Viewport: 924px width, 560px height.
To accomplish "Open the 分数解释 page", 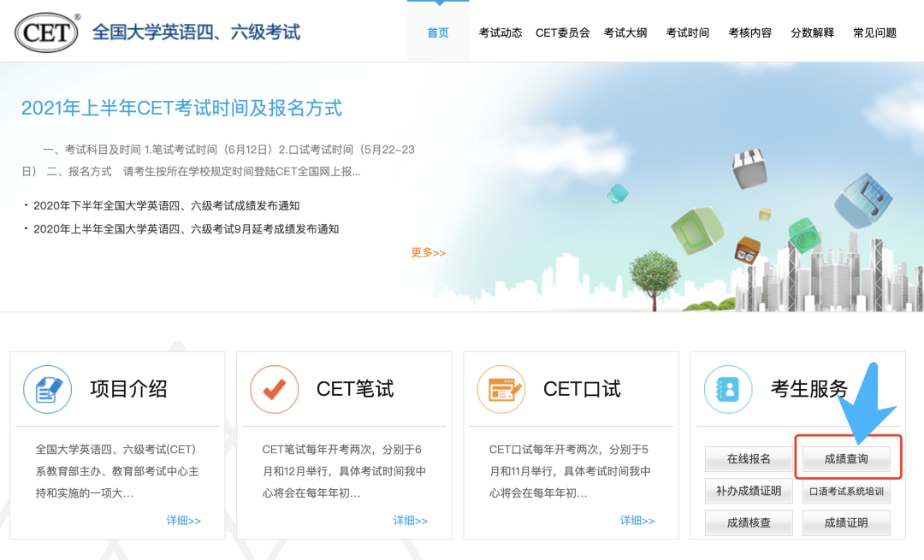I will point(813,33).
